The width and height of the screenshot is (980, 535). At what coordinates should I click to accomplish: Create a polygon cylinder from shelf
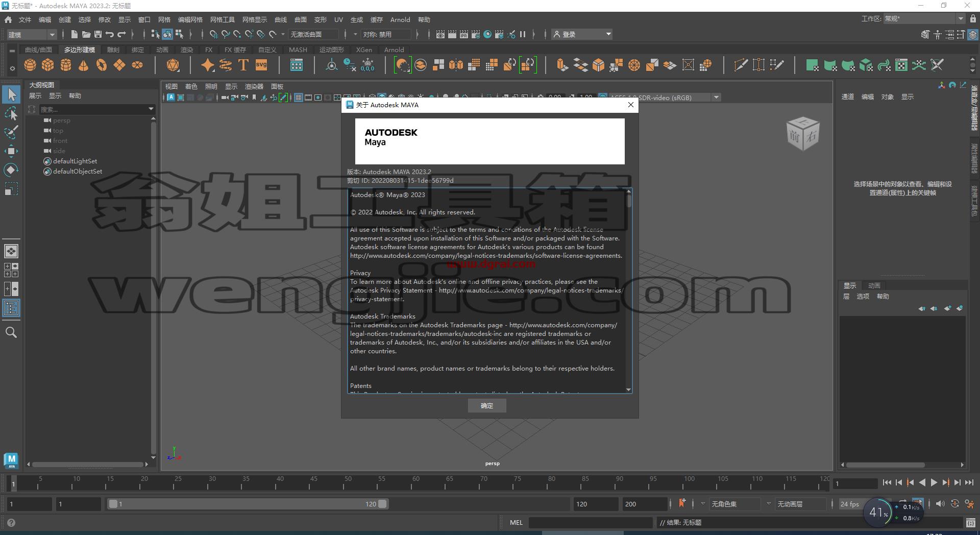click(x=66, y=65)
